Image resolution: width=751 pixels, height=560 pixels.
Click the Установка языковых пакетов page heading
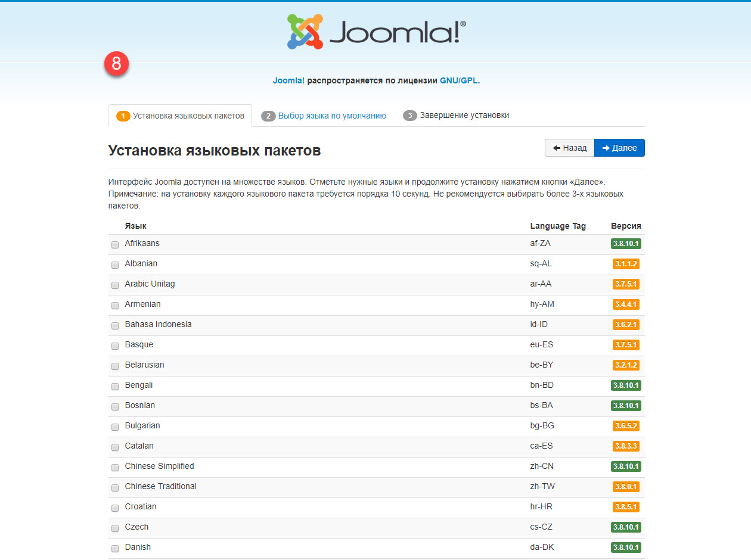click(x=215, y=150)
